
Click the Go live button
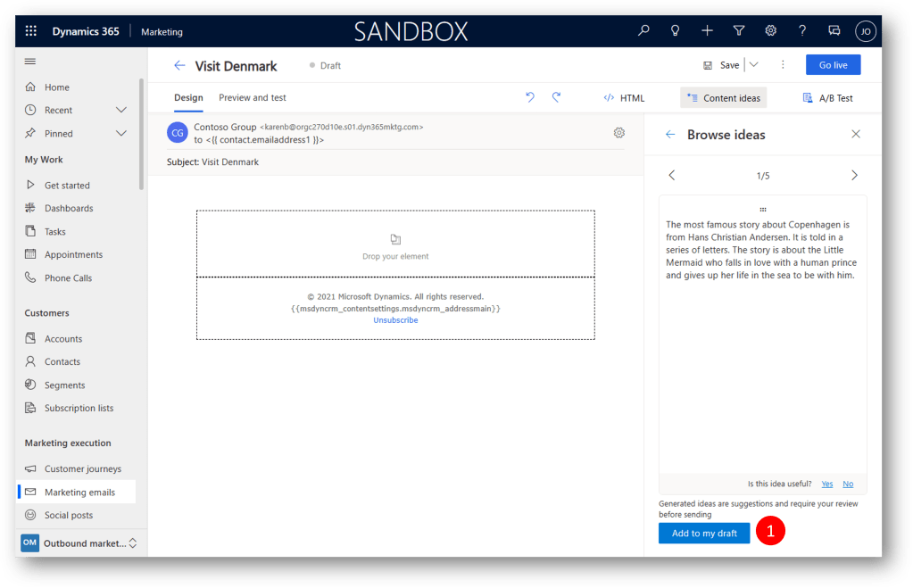[833, 65]
